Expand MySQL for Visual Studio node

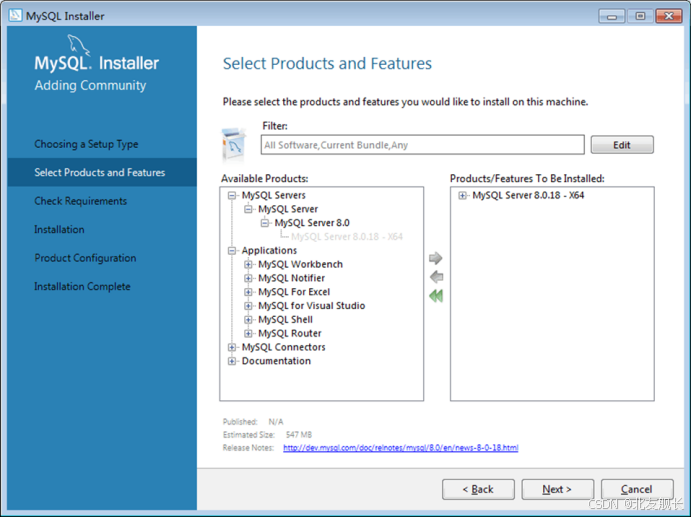tap(248, 306)
